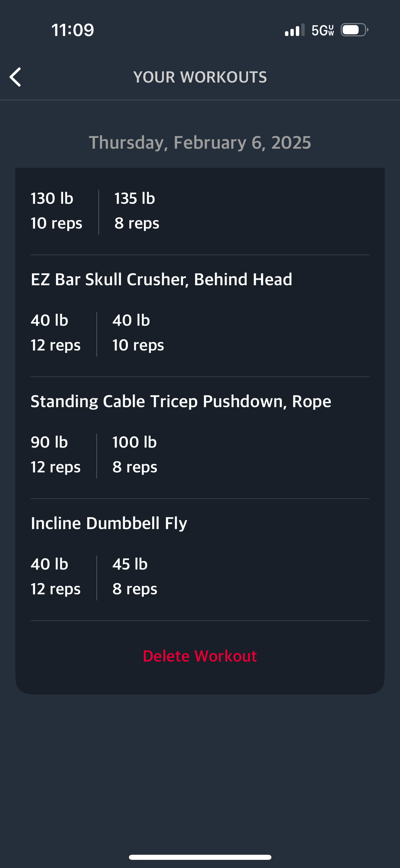Tap the back arrow icon

15,77
